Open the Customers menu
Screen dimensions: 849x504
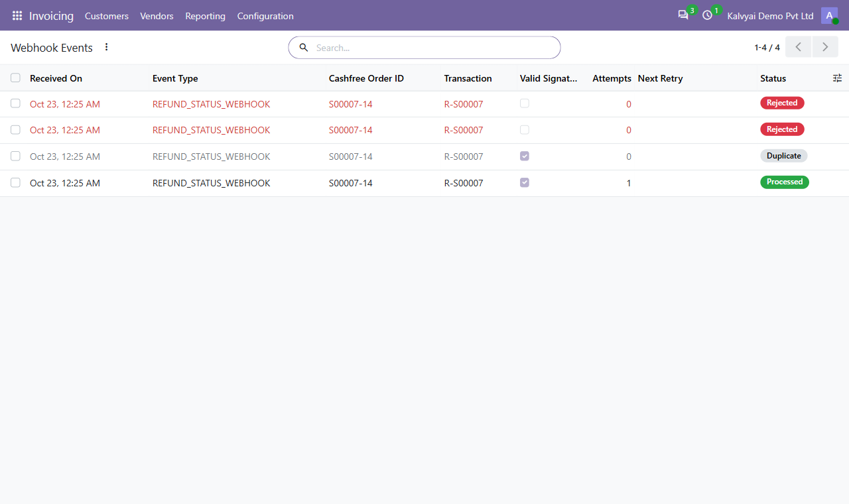point(107,16)
